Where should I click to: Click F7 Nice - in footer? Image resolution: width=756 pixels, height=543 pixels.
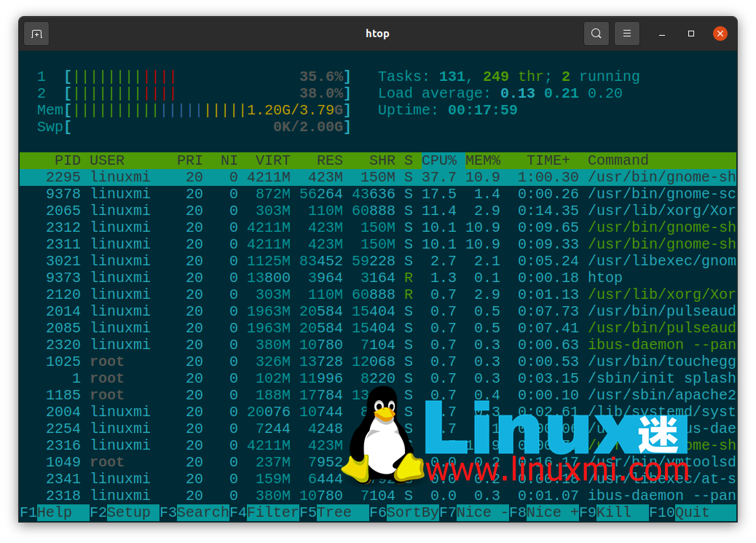click(474, 512)
